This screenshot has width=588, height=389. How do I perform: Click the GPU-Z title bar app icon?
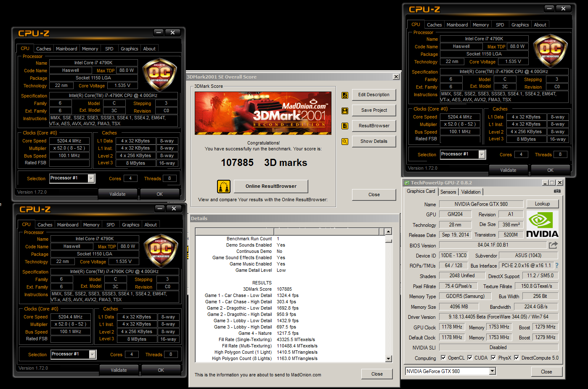[407, 183]
